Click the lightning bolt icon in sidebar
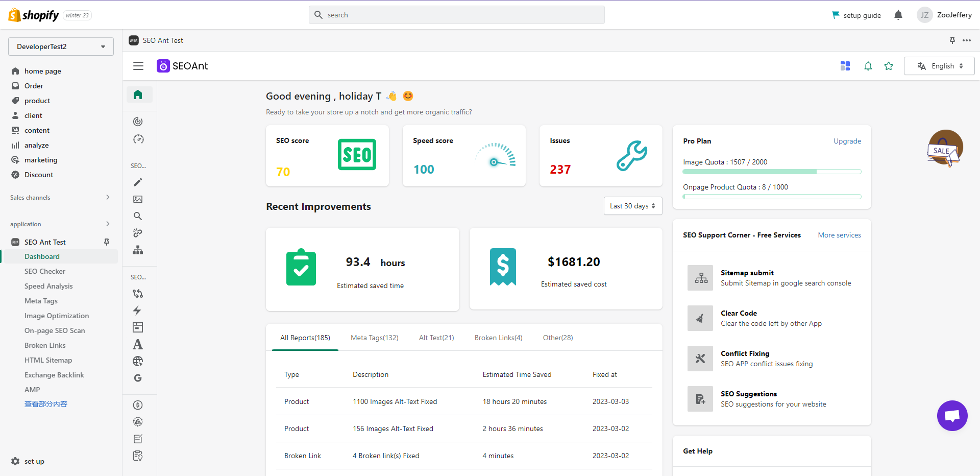This screenshot has height=476, width=980. [137, 311]
